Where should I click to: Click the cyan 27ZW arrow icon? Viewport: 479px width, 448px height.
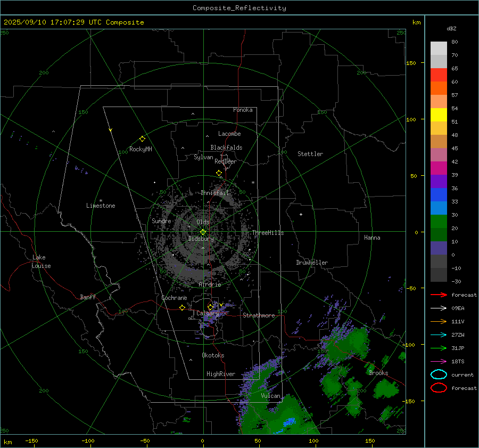coord(439,335)
